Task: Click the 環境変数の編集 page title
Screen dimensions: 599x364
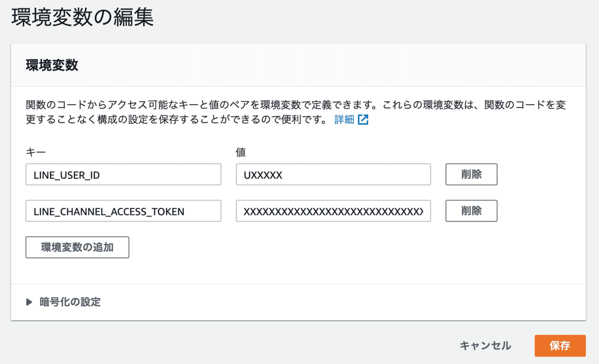Action: (82, 17)
